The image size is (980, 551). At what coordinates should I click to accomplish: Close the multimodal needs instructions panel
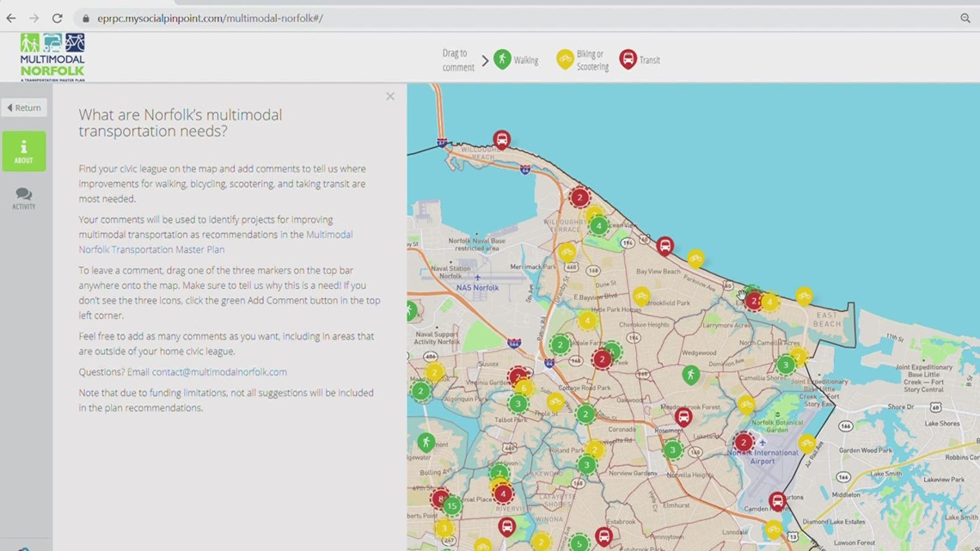tap(389, 96)
